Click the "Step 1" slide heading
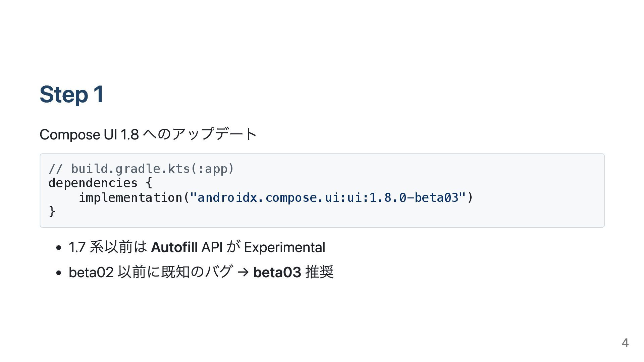 coord(71,94)
